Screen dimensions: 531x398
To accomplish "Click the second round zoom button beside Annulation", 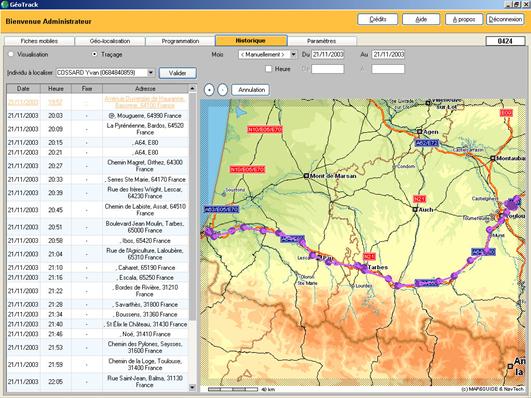I will click(222, 90).
